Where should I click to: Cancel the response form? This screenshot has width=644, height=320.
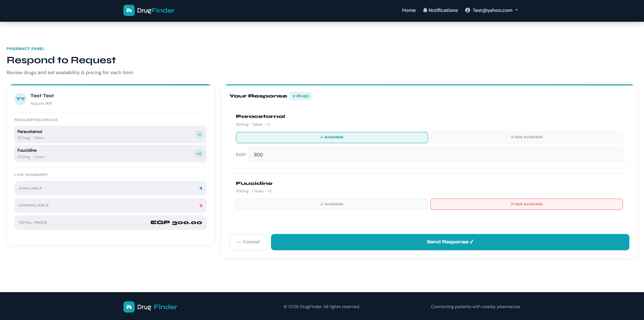248,242
